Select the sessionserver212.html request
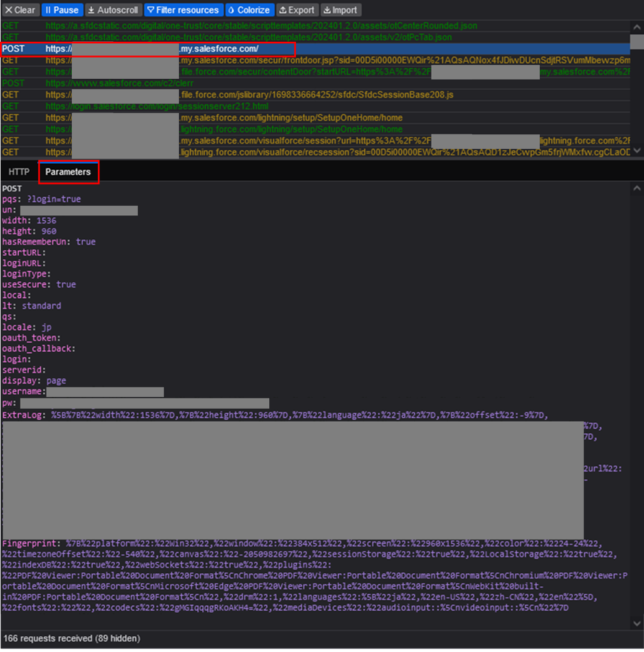Screen dimensions: 644x652 316,106
